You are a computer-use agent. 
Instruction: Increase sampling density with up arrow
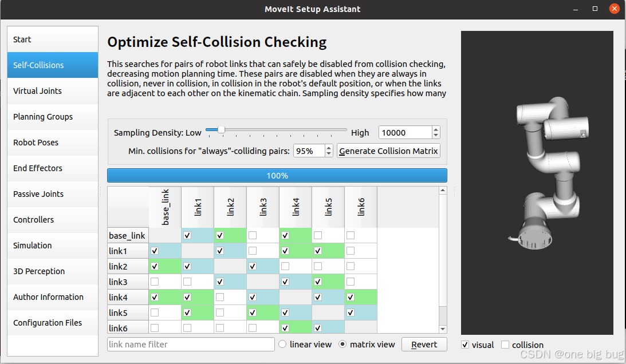coord(436,129)
